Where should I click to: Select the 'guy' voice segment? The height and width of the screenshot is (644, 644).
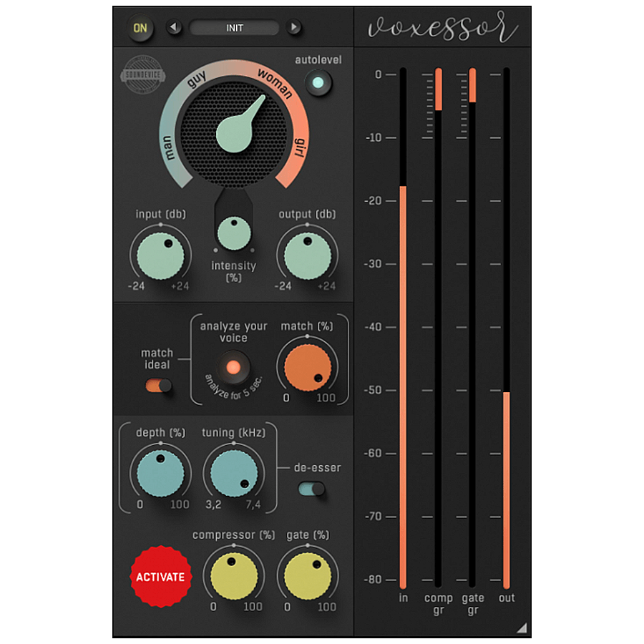pyautogui.click(x=197, y=79)
